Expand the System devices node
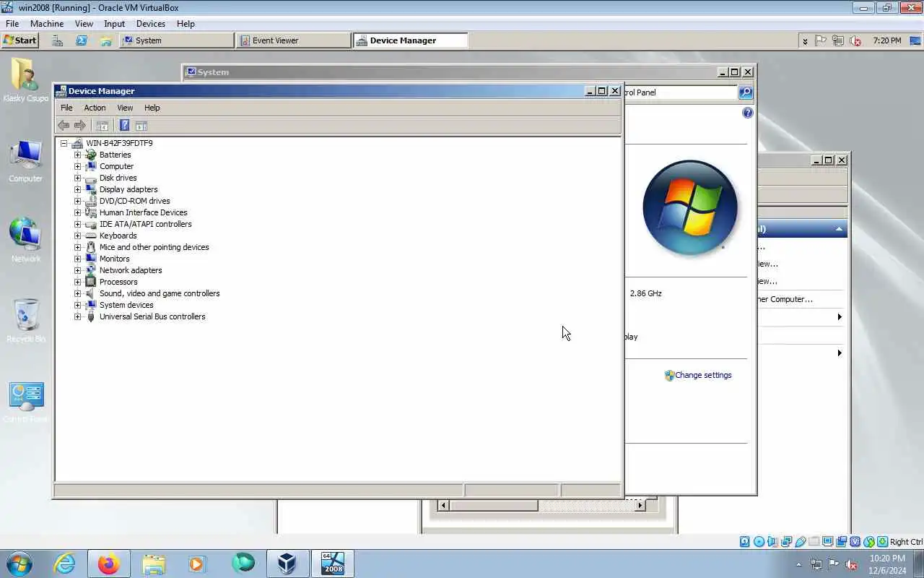Viewport: 924px width, 578px height. coord(77,305)
